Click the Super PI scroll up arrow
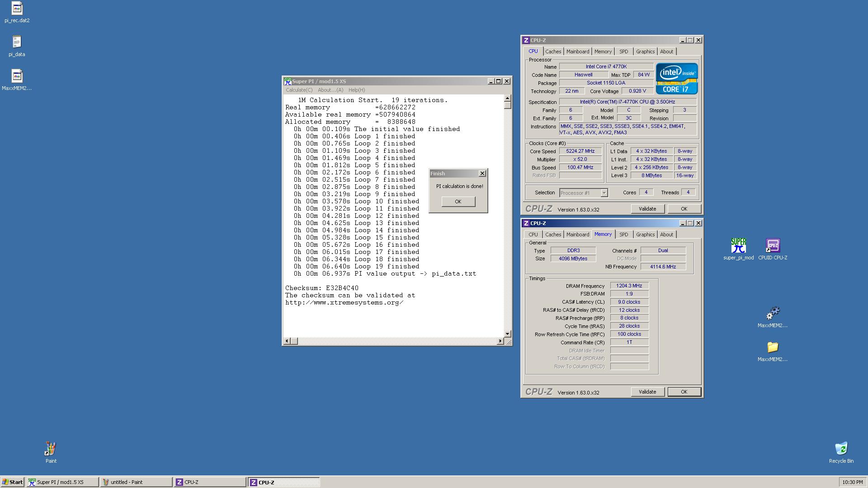 click(x=507, y=98)
